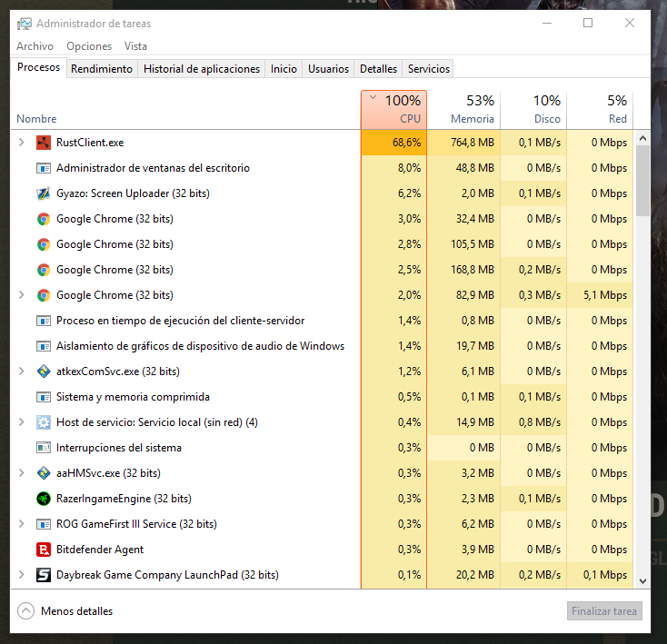The image size is (667, 644).
Task: Click the Administrador de ventanas del escritorio icon
Action: 44,168
